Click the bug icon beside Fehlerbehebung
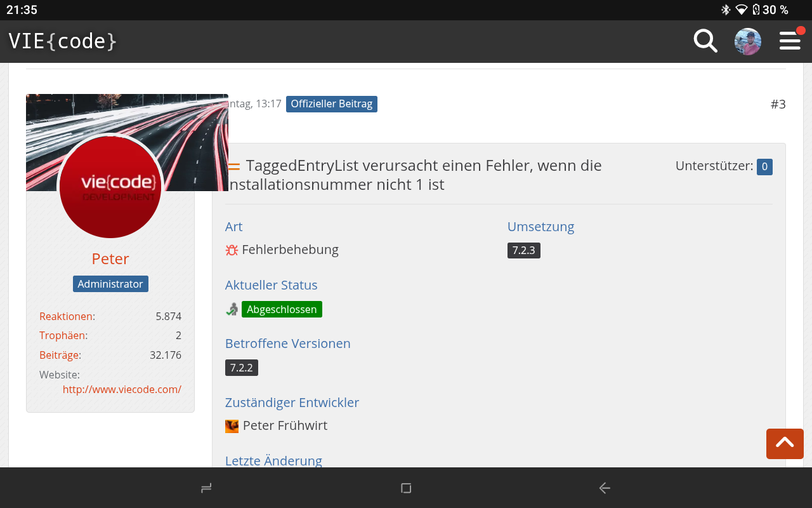The height and width of the screenshot is (508, 812). pos(232,250)
